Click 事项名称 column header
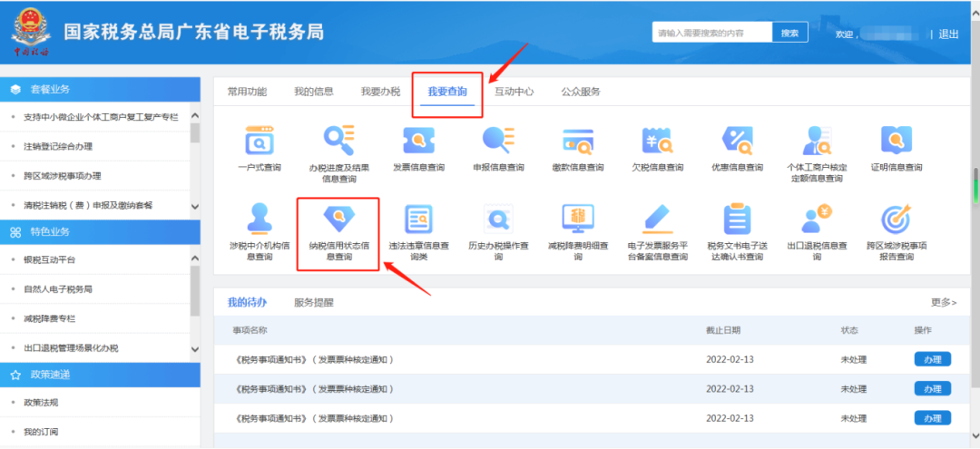The width and height of the screenshot is (980, 449). tap(250, 330)
